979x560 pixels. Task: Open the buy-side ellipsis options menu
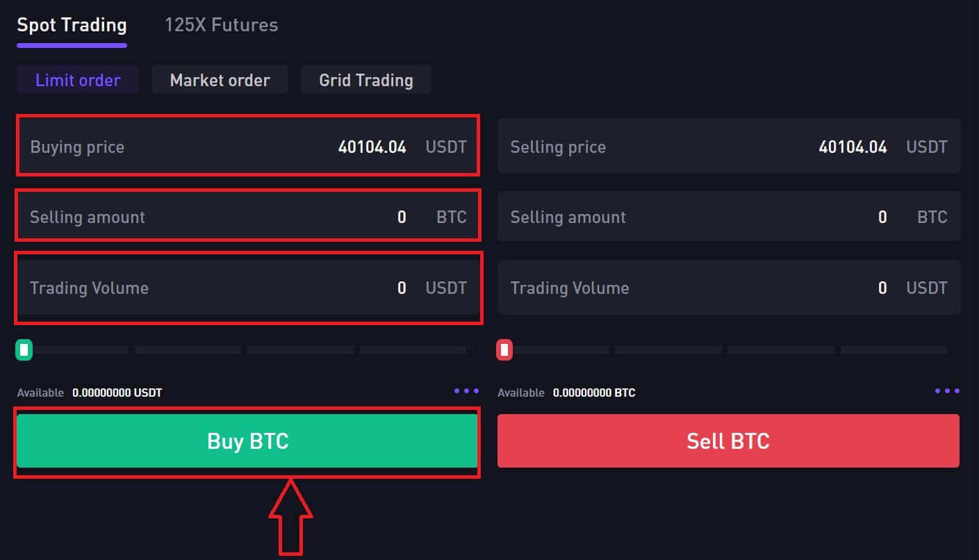[x=465, y=390]
